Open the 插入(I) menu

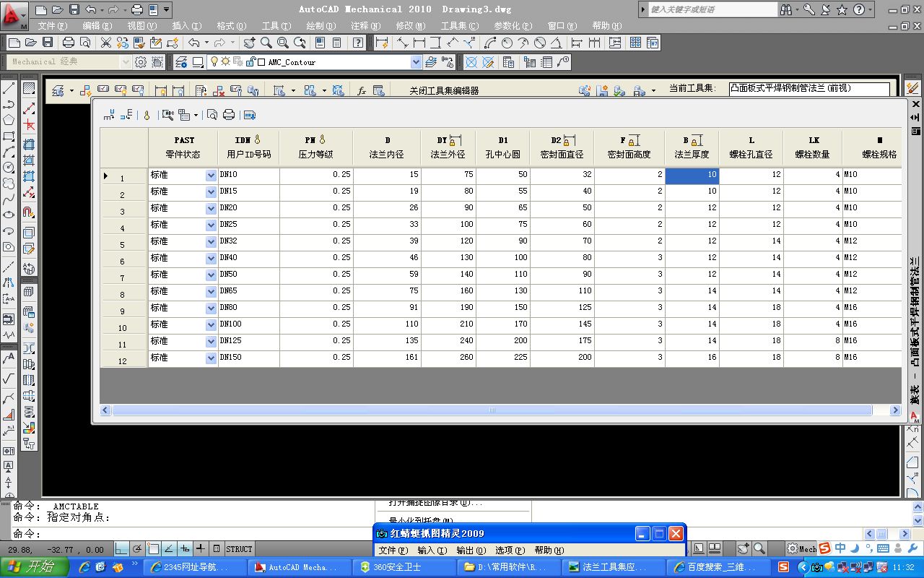click(187, 26)
